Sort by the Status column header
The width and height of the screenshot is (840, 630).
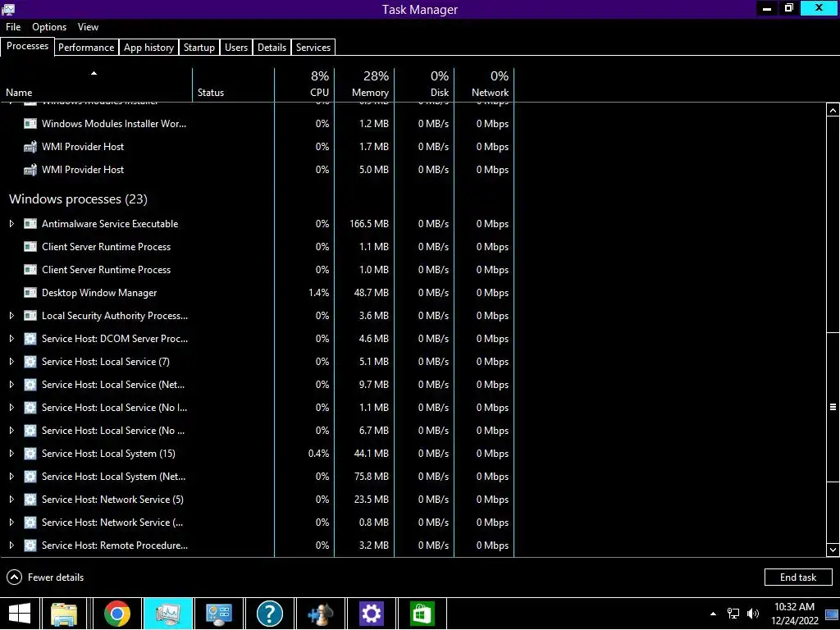(x=234, y=84)
